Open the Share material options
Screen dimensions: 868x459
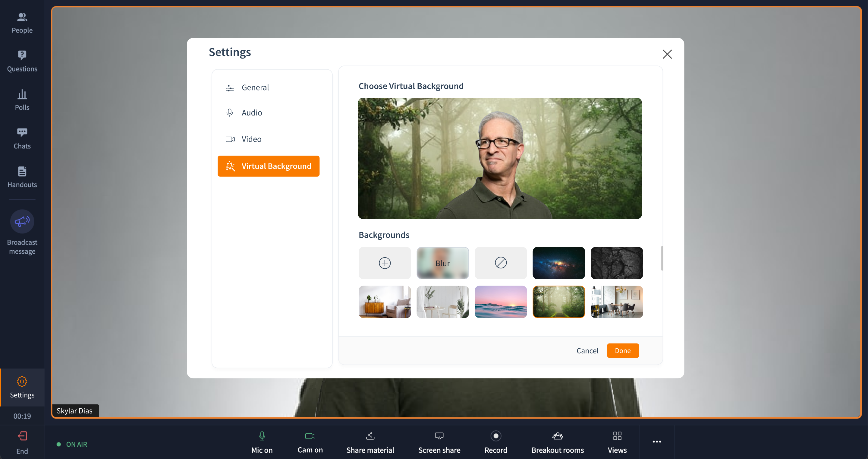(370, 442)
